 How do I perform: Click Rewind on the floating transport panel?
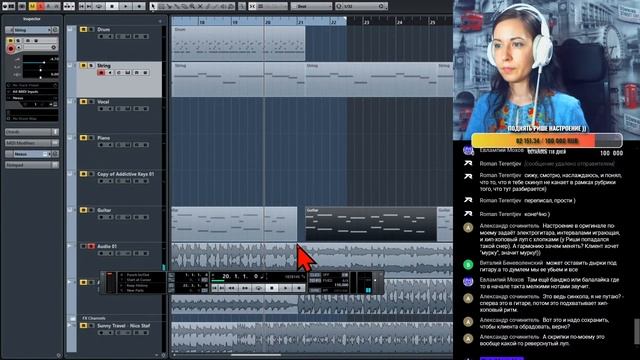(231, 288)
